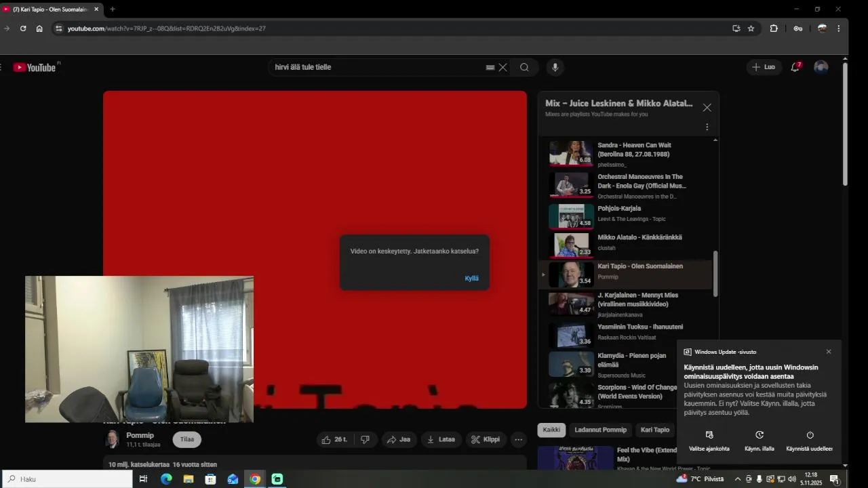868x488 pixels.
Task: Open the Pommip channel avatar
Action: click(x=112, y=439)
